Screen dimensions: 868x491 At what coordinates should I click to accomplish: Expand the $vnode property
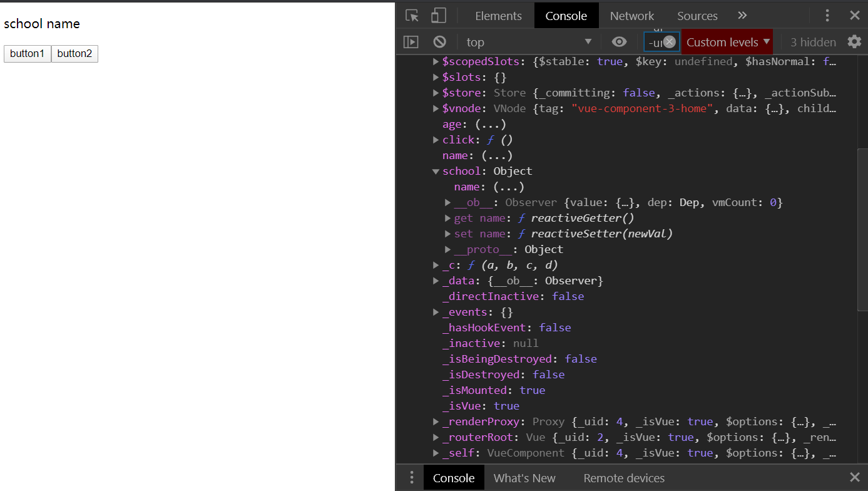point(436,108)
